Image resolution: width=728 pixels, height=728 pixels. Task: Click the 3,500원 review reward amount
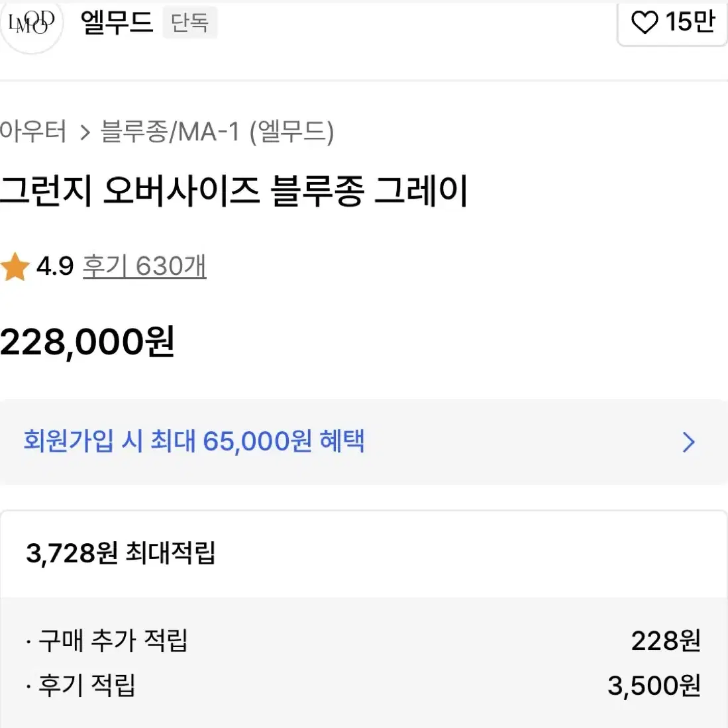[654, 686]
